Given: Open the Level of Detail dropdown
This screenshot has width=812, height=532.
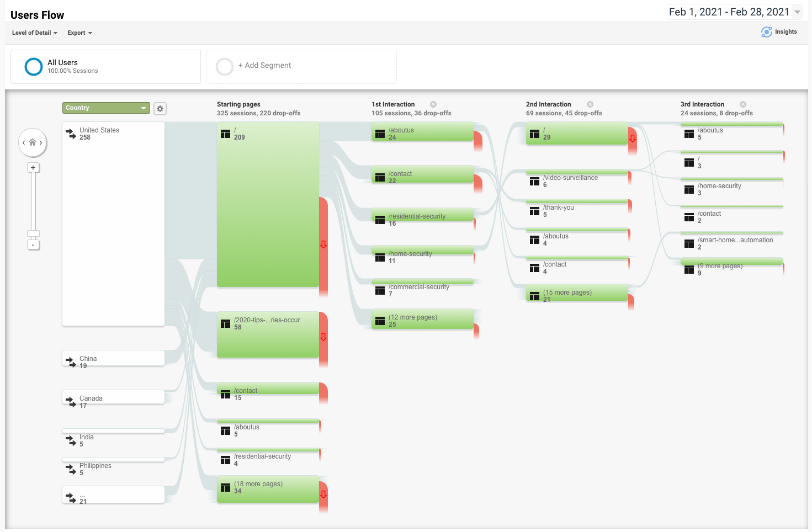Looking at the screenshot, I should 35,33.
